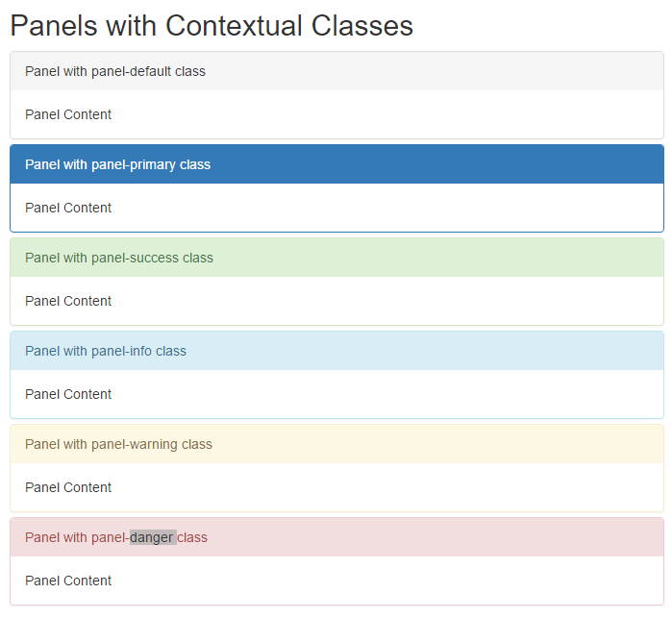Click the word 'Classes' in the title

tap(362, 26)
